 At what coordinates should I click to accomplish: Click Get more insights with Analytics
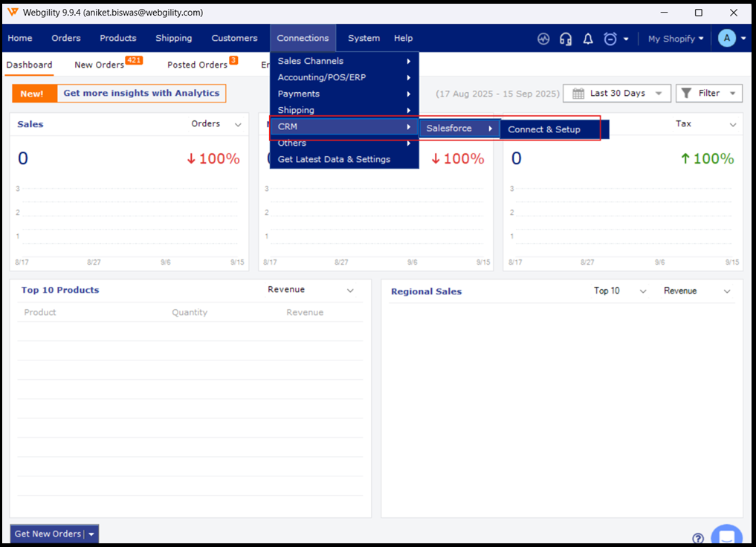[x=141, y=94]
